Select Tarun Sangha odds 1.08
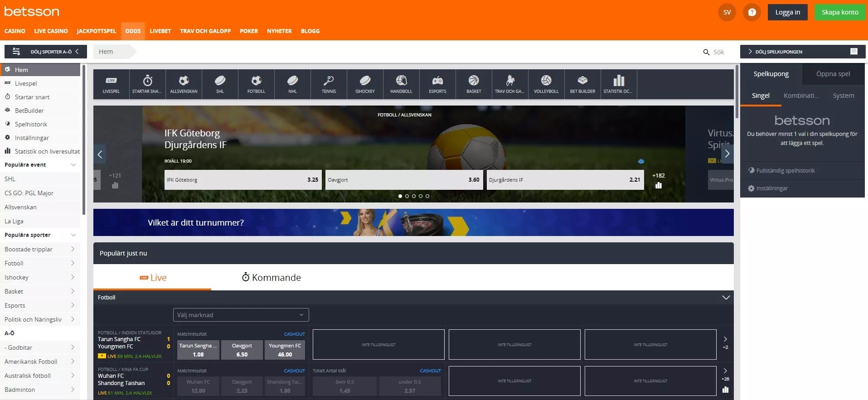This screenshot has width=868, height=400. [198, 350]
